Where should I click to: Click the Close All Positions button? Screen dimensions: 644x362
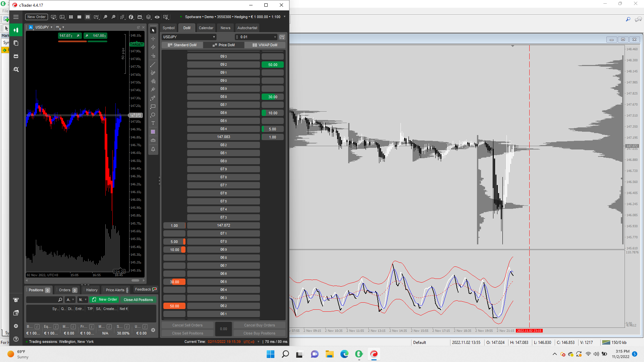(x=138, y=300)
